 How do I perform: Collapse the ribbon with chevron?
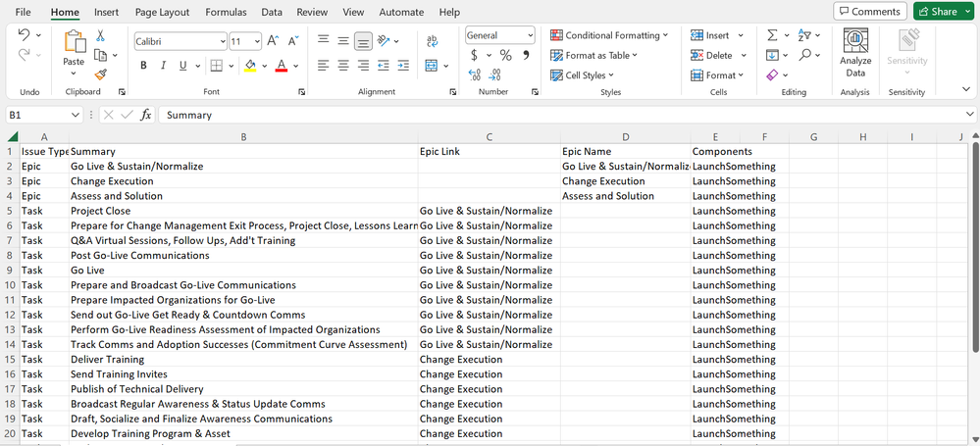click(x=965, y=90)
